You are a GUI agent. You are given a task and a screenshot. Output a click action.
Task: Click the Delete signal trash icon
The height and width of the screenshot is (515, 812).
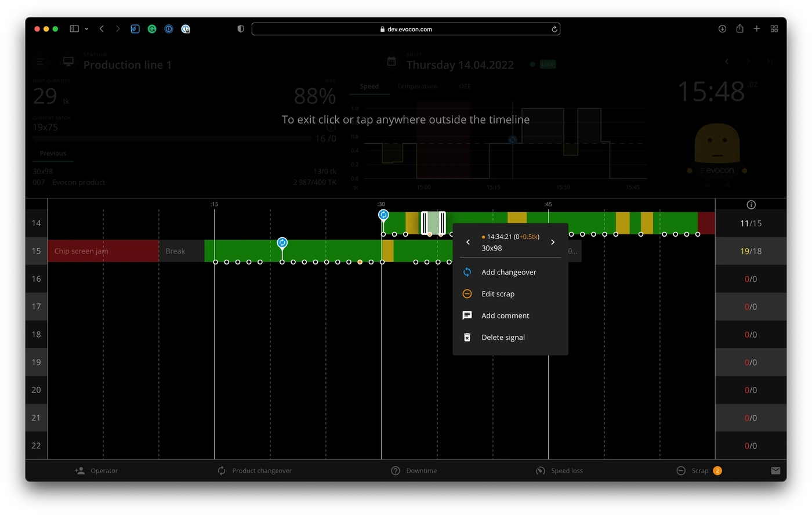pyautogui.click(x=467, y=338)
